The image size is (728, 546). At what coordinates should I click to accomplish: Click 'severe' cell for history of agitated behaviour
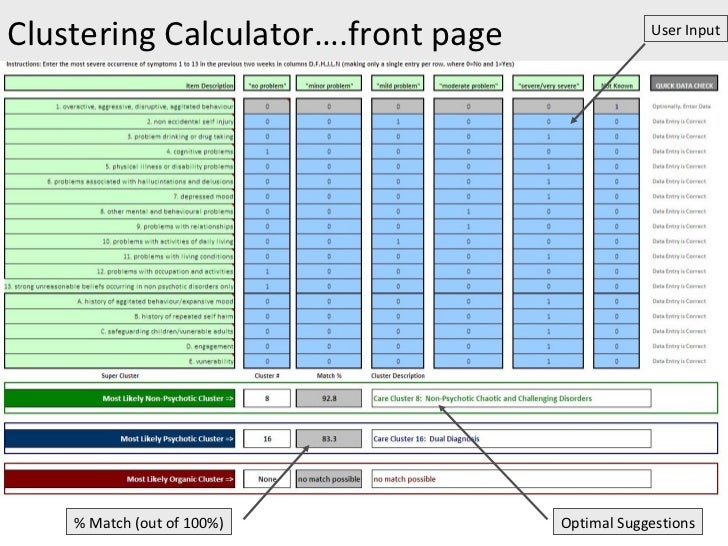pyautogui.click(x=548, y=301)
